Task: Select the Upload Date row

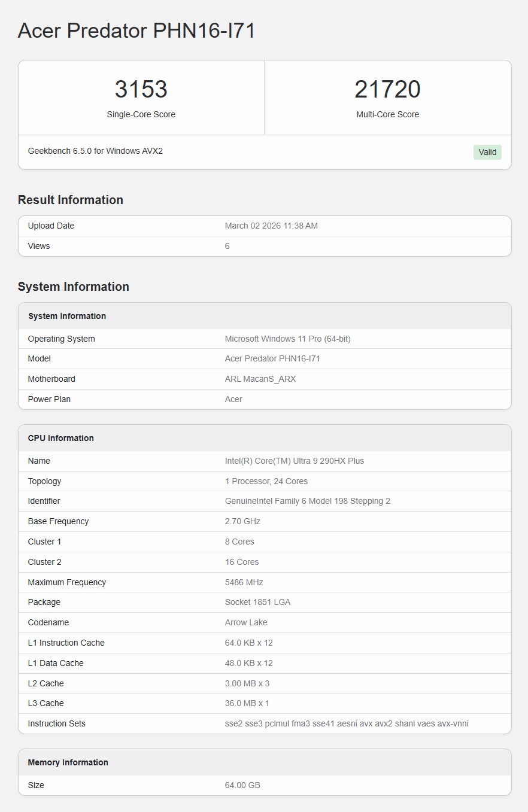Action: tap(263, 226)
